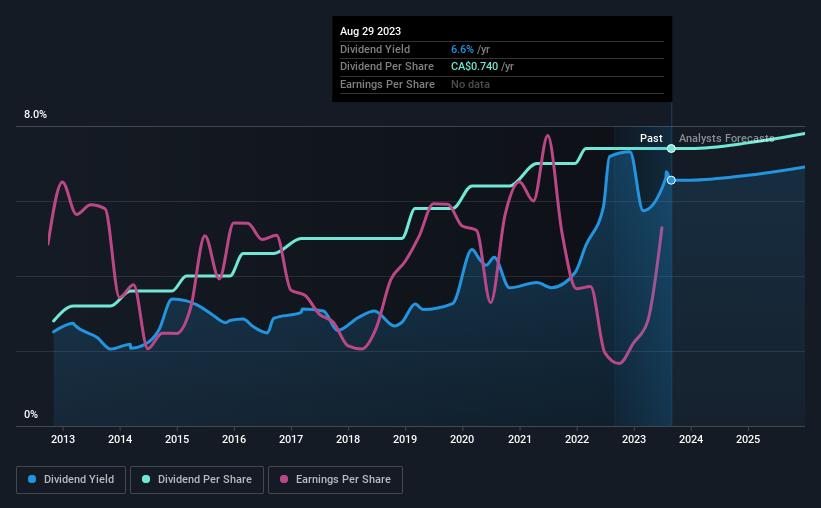Click the Earnings Per Share tooltip row label
This screenshot has height=508, width=821.
(x=387, y=84)
